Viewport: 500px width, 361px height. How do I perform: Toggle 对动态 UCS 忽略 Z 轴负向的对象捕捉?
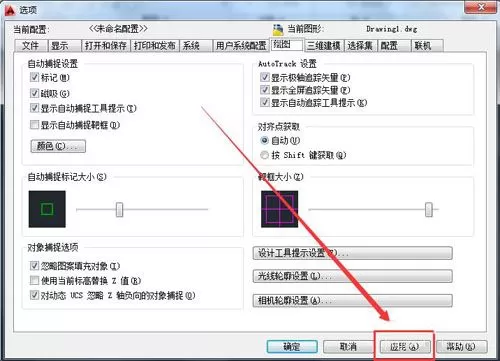(34, 295)
